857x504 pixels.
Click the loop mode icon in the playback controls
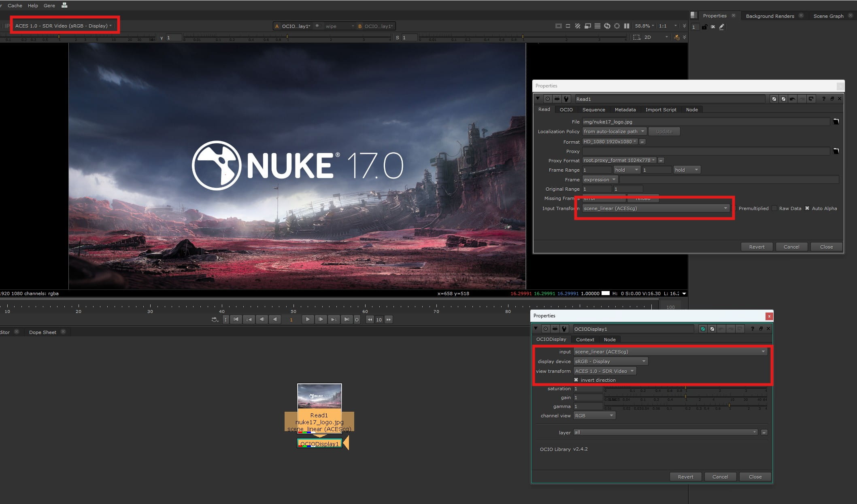(x=215, y=319)
